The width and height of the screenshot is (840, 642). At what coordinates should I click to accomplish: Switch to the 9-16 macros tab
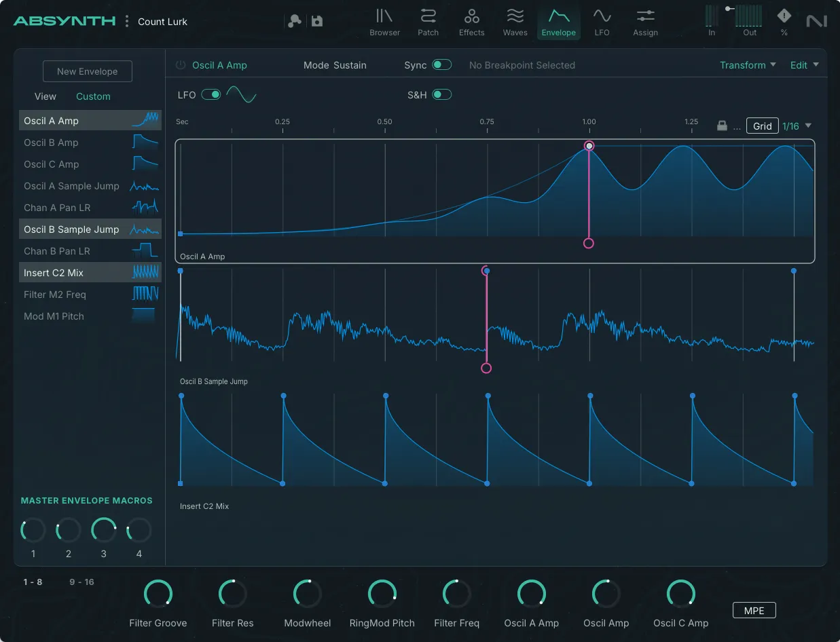tap(83, 582)
